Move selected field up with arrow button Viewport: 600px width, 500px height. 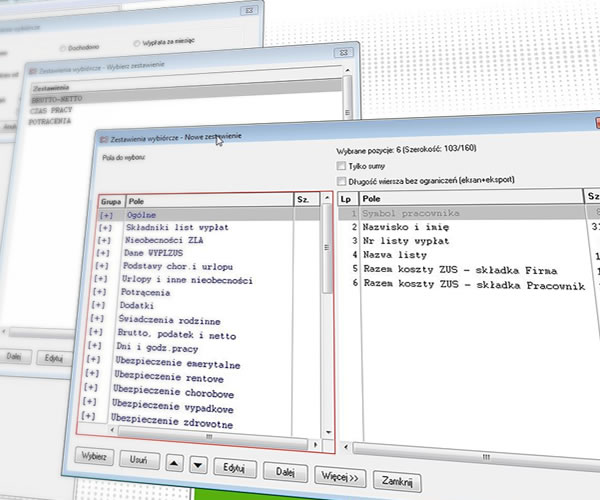174,463
